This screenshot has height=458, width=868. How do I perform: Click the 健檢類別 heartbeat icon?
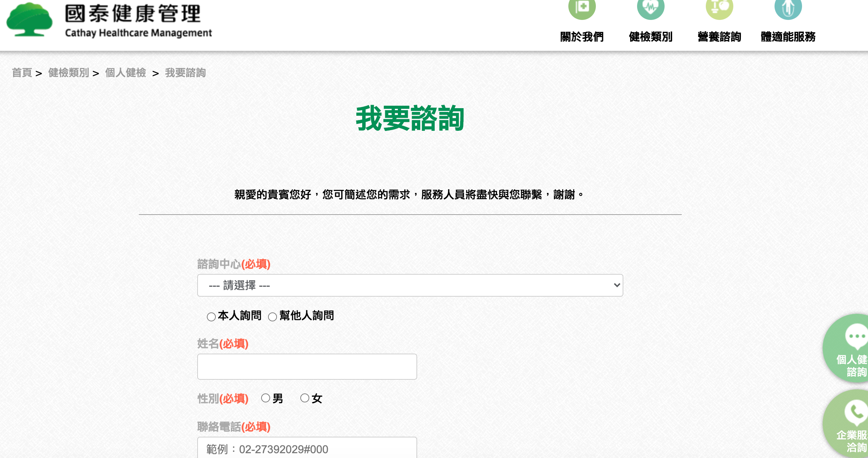tap(650, 8)
